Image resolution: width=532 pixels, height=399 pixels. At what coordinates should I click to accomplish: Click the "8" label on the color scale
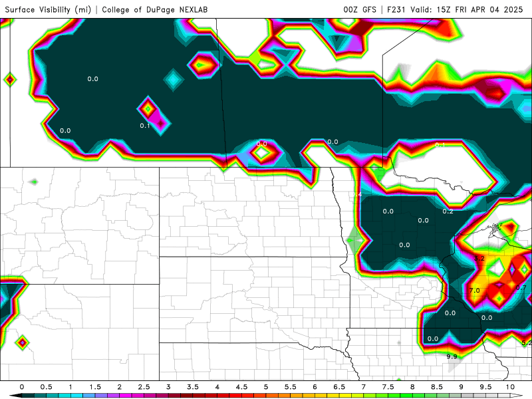coord(412,387)
